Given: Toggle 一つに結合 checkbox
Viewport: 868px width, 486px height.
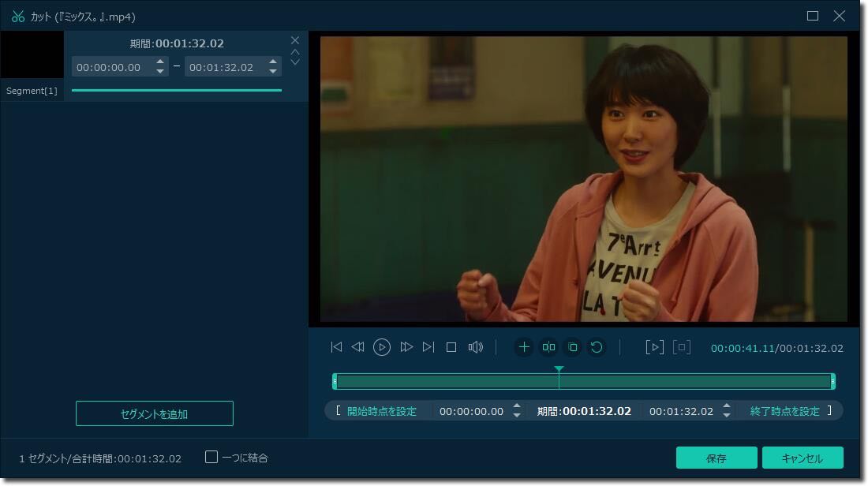Looking at the screenshot, I should (211, 458).
